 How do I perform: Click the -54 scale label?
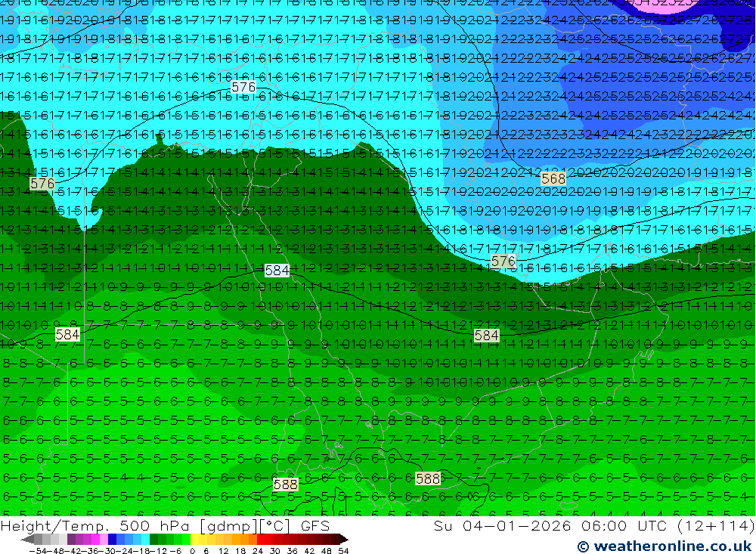38,551
